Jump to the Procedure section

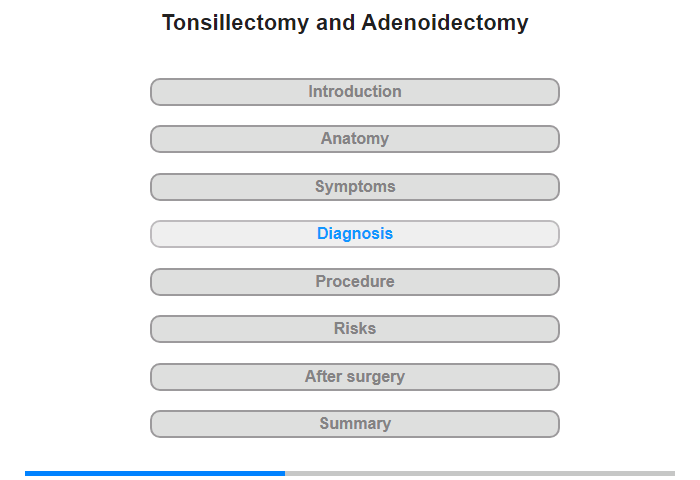[354, 282]
